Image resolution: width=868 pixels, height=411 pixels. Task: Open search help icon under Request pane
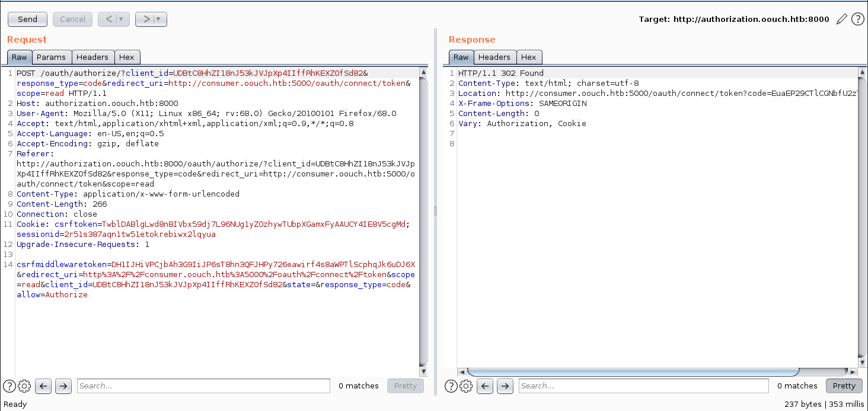pos(9,386)
